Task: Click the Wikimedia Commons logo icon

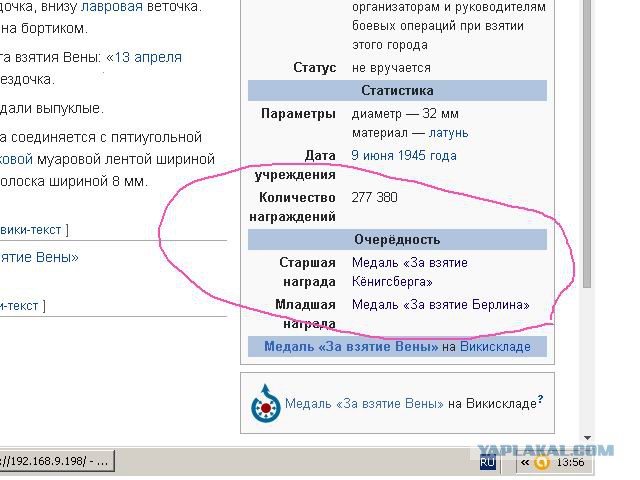Action: (x=266, y=403)
